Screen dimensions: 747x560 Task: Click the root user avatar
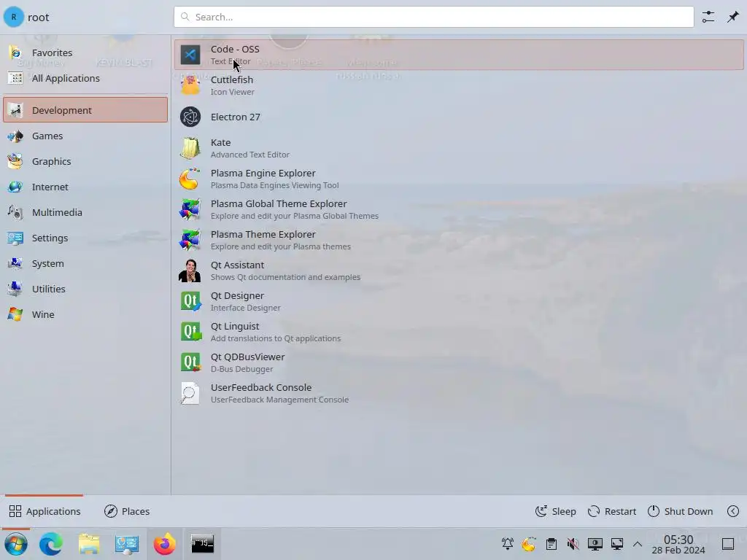point(13,17)
